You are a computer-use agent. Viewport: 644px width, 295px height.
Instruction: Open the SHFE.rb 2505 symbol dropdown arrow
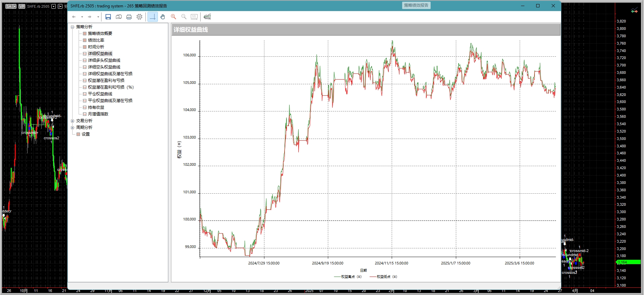pyautogui.click(x=53, y=6)
